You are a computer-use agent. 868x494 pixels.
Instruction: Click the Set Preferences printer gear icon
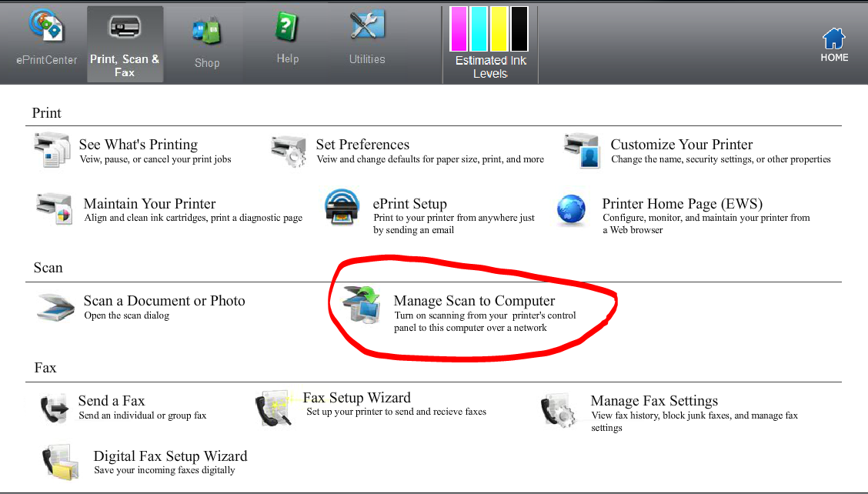289,151
